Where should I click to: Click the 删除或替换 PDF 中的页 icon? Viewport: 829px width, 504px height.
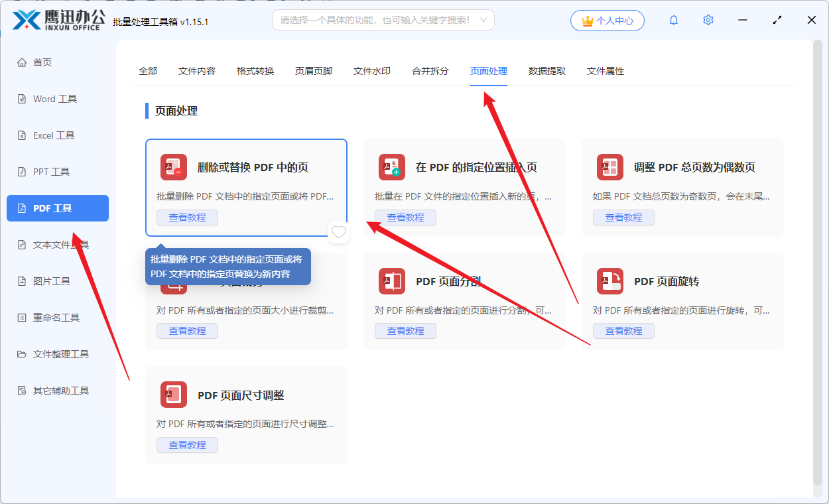tap(174, 167)
